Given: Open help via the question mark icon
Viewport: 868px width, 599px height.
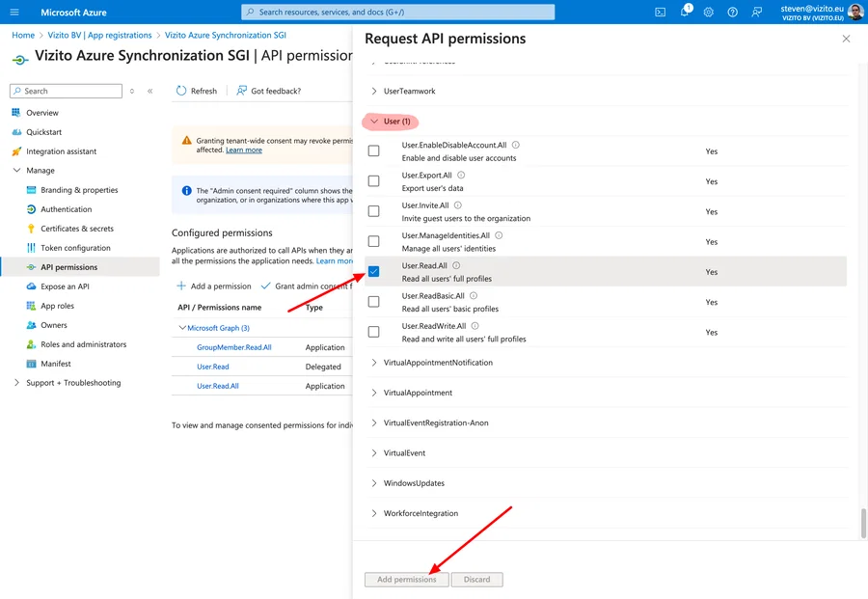Looking at the screenshot, I should 730,12.
